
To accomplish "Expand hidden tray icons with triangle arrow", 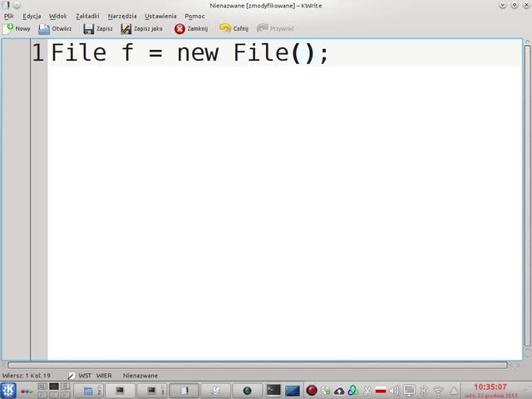I will [x=454, y=391].
